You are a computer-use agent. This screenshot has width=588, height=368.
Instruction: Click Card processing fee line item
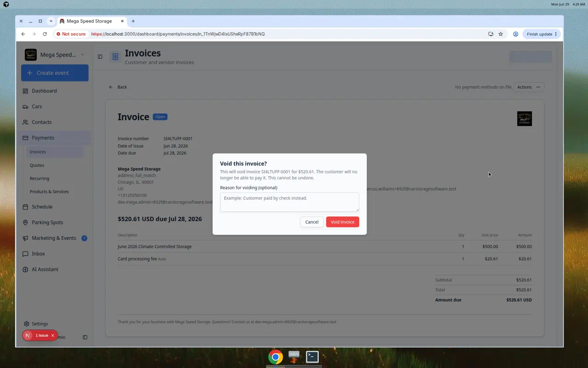(x=324, y=259)
